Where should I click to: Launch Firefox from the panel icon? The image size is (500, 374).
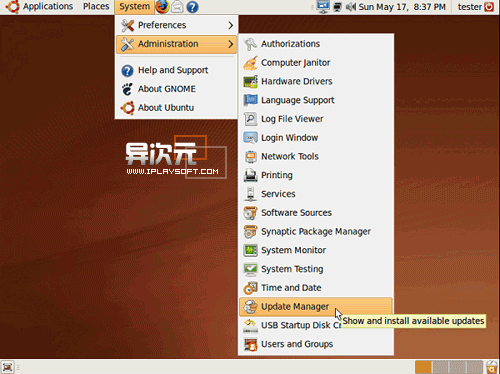[x=162, y=7]
